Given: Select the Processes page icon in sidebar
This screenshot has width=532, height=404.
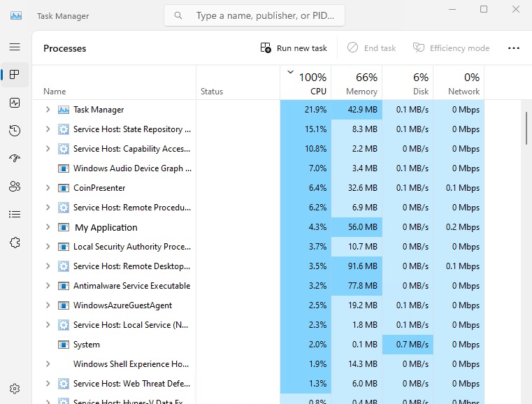Looking at the screenshot, I should click(15, 75).
